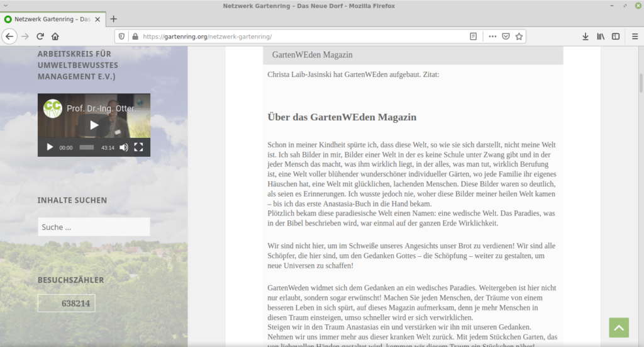Open Firefox hamburger menu
Screen dimensions: 644x347
(x=635, y=37)
